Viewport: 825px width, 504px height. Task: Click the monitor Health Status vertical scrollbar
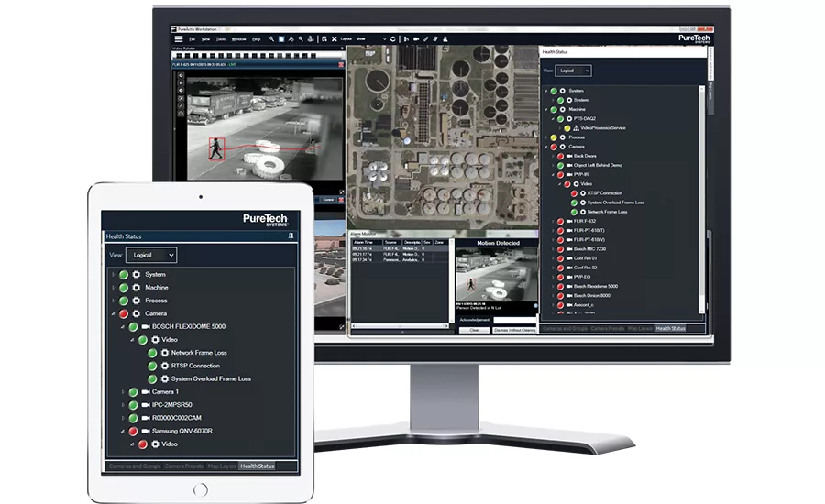tap(701, 200)
